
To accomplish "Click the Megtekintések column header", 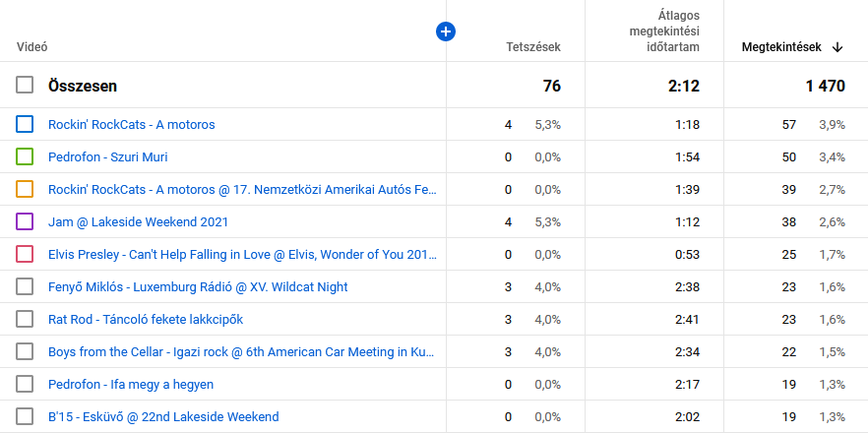I will (781, 46).
